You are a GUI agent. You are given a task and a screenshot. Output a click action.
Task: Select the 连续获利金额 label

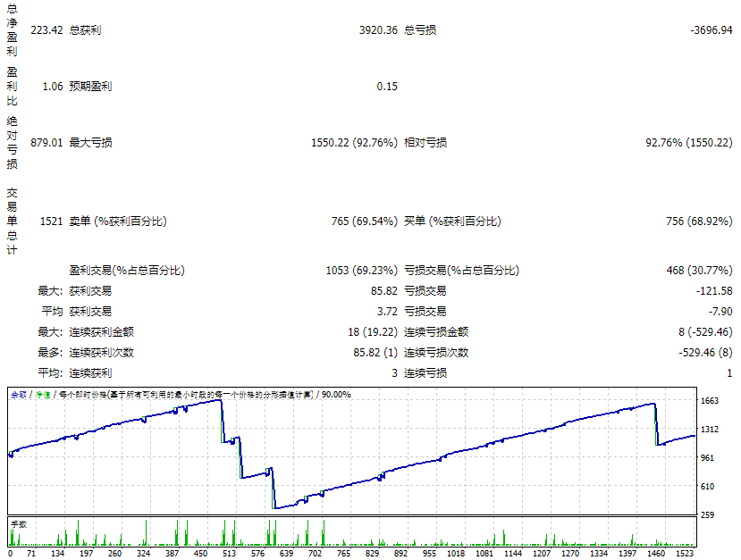tap(102, 332)
